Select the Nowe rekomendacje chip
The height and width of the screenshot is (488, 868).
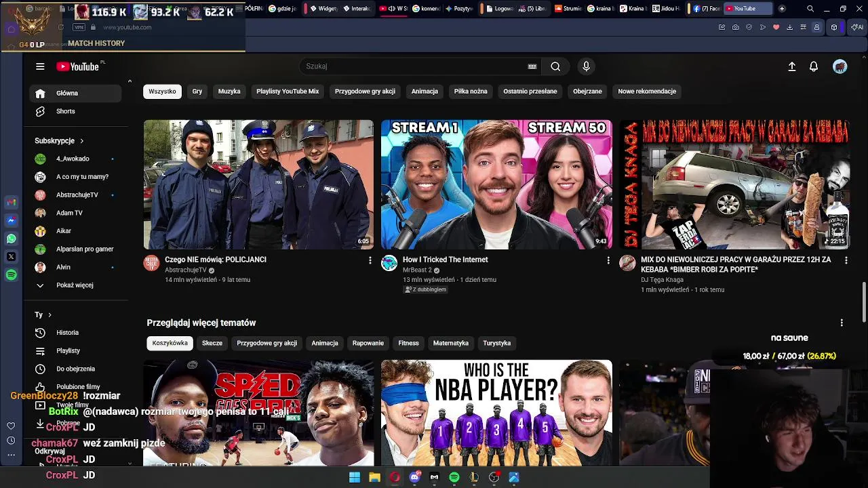click(647, 91)
